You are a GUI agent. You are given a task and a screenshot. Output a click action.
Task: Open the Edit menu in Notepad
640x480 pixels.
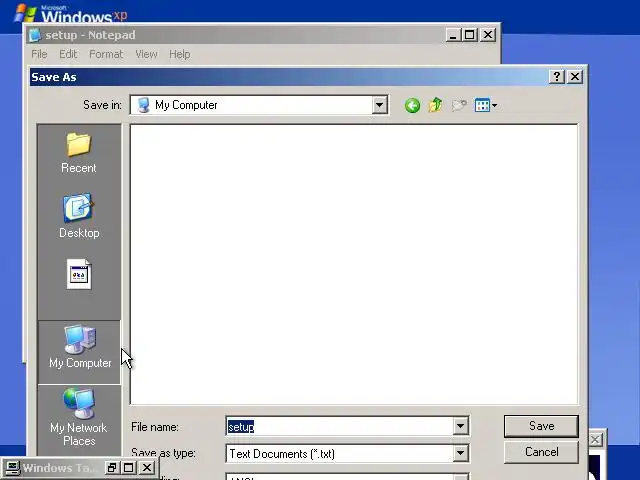[68, 54]
